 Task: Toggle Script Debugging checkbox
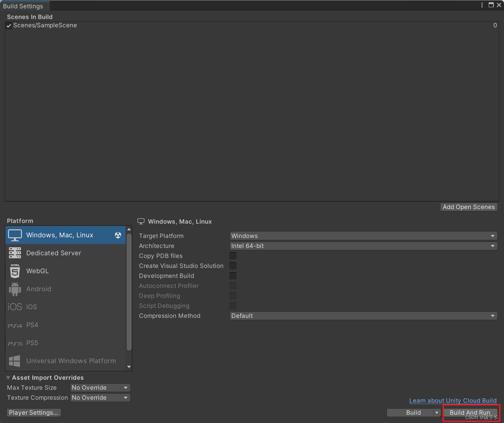(233, 306)
